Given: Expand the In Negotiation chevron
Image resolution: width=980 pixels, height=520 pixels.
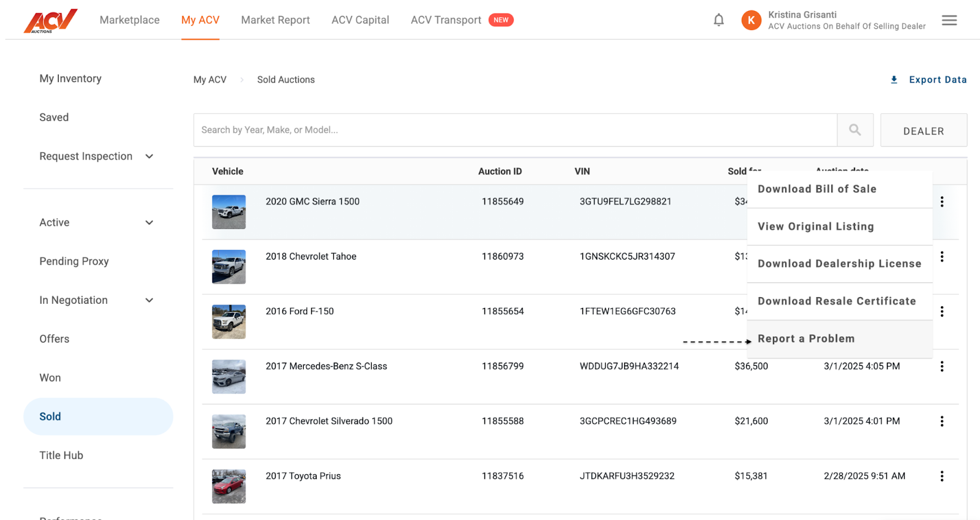Looking at the screenshot, I should 149,300.
